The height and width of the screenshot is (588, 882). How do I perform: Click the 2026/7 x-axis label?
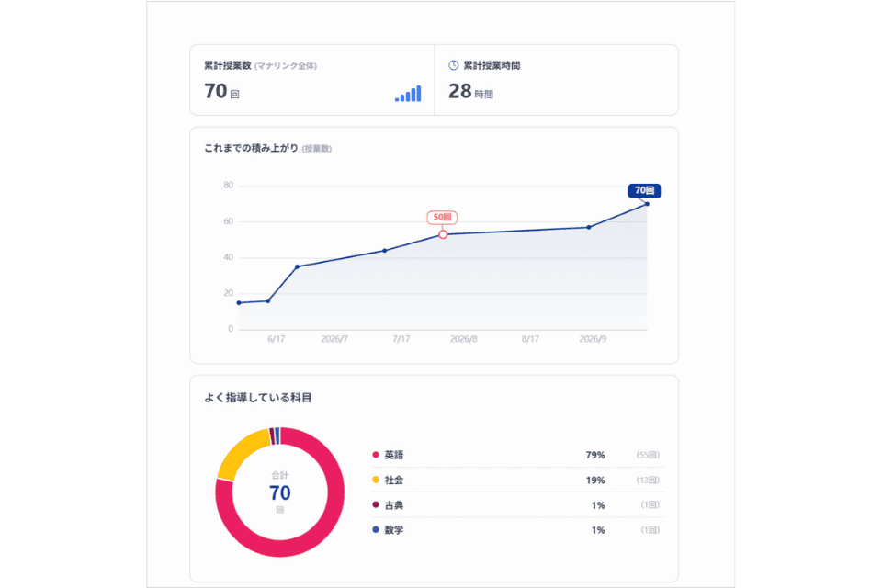(x=334, y=339)
